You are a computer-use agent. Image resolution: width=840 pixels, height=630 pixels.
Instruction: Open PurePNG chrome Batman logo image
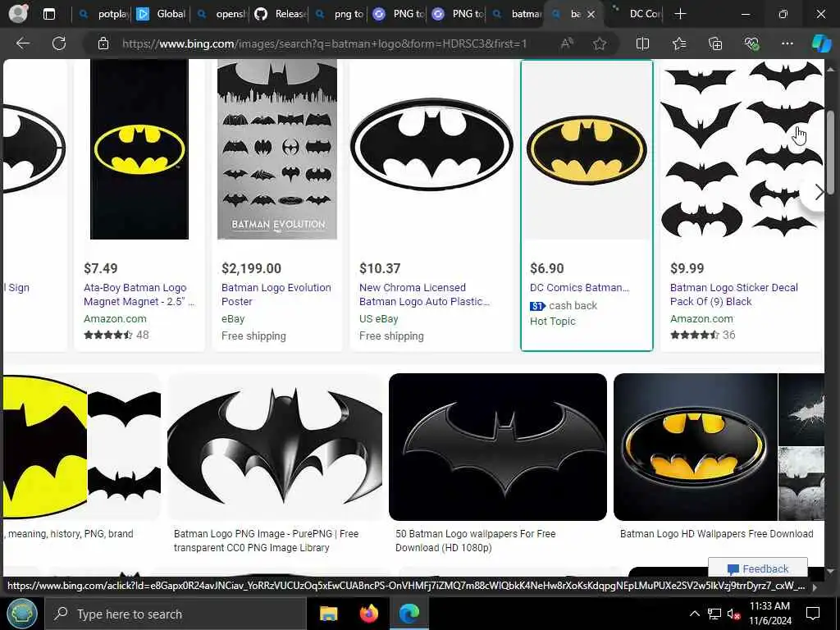275,447
